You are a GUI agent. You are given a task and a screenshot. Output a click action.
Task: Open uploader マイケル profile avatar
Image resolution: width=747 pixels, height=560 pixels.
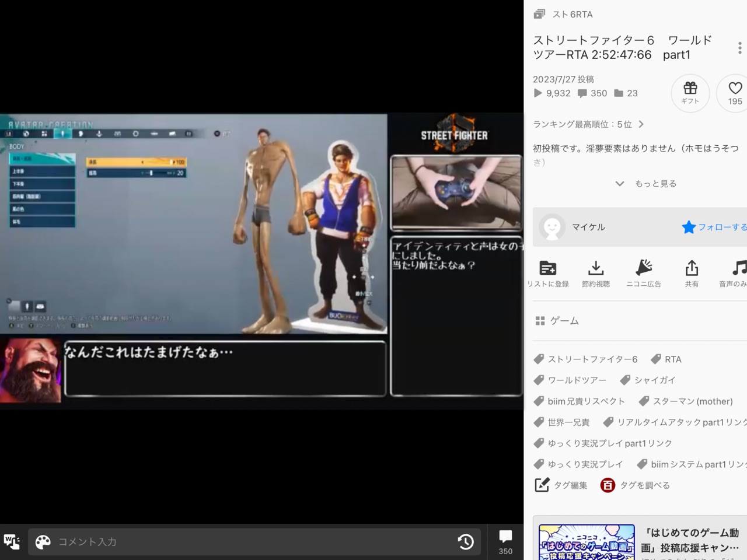pos(552,227)
